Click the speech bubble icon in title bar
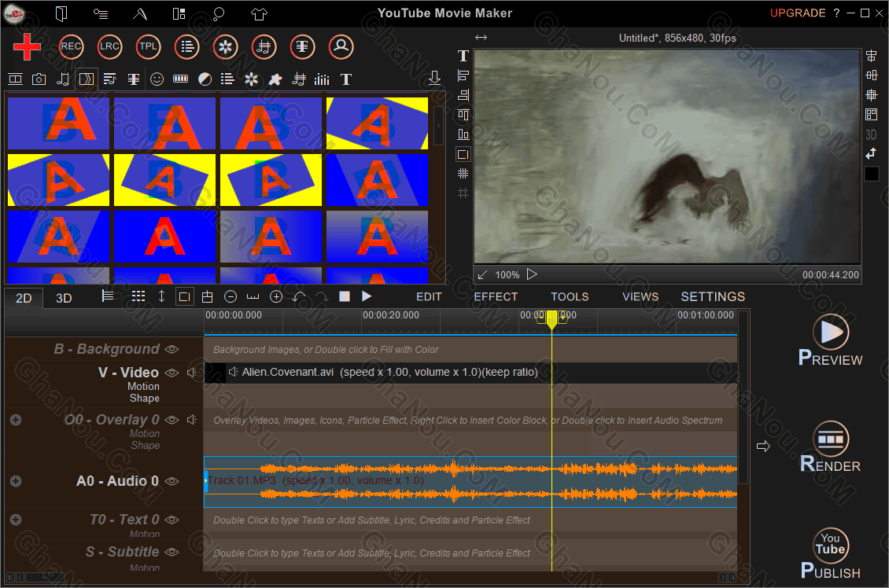Image resolution: width=889 pixels, height=588 pixels. 219,13
